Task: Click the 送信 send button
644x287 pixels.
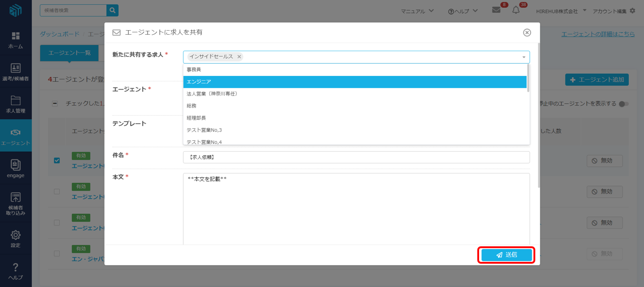Action: (x=507, y=255)
